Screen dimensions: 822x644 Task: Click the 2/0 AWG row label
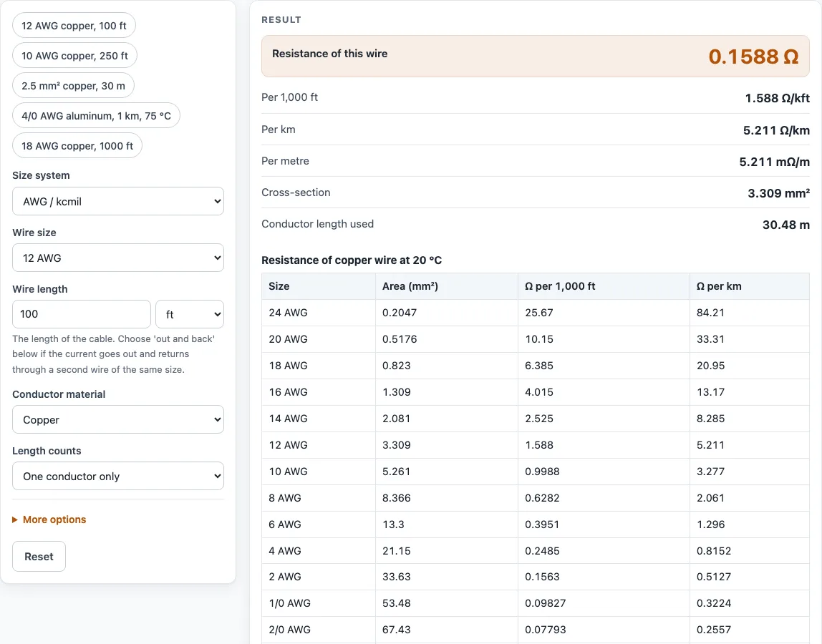pyautogui.click(x=289, y=630)
